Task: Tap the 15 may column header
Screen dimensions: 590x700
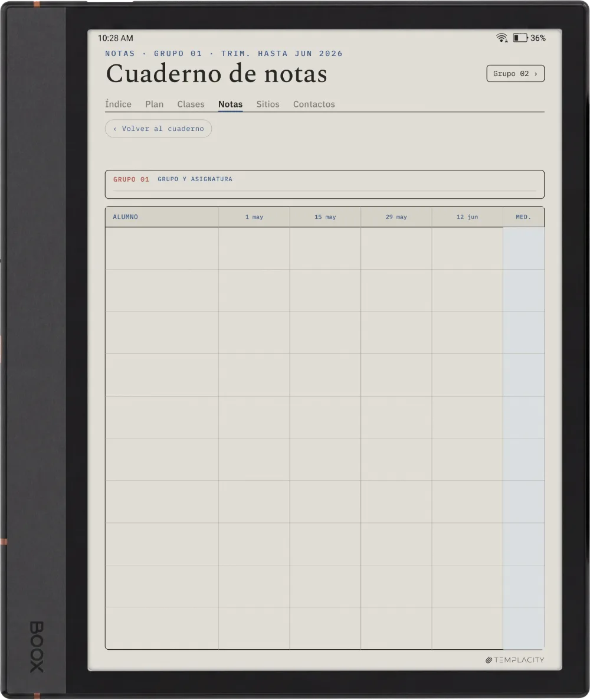Action: pos(325,217)
